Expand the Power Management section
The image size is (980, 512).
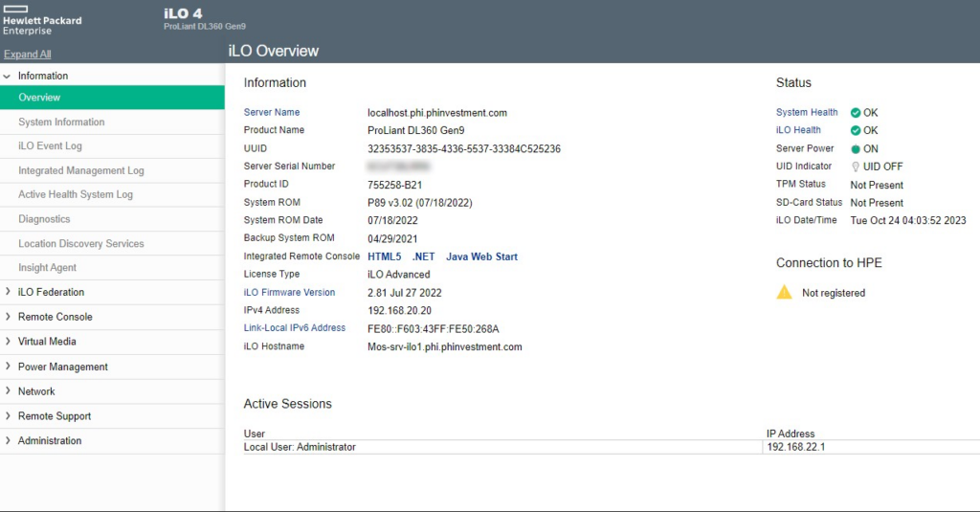8,366
